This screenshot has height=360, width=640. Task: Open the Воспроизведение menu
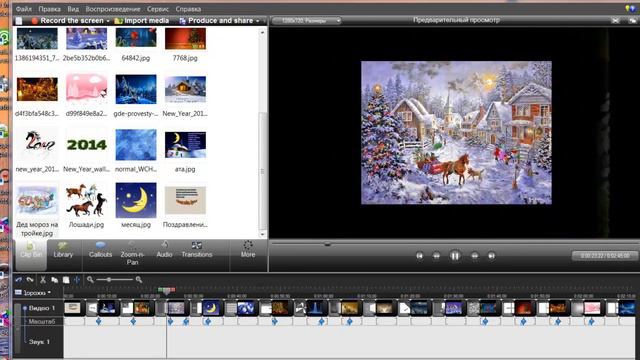[113, 9]
